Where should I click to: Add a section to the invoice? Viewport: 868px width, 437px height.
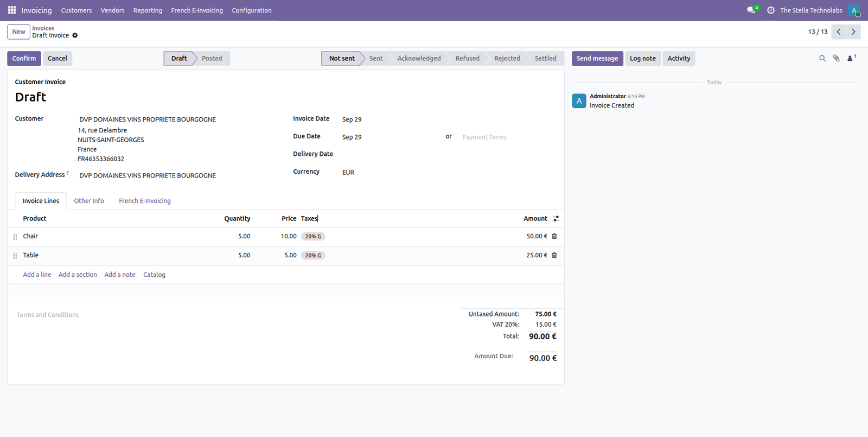coord(78,275)
